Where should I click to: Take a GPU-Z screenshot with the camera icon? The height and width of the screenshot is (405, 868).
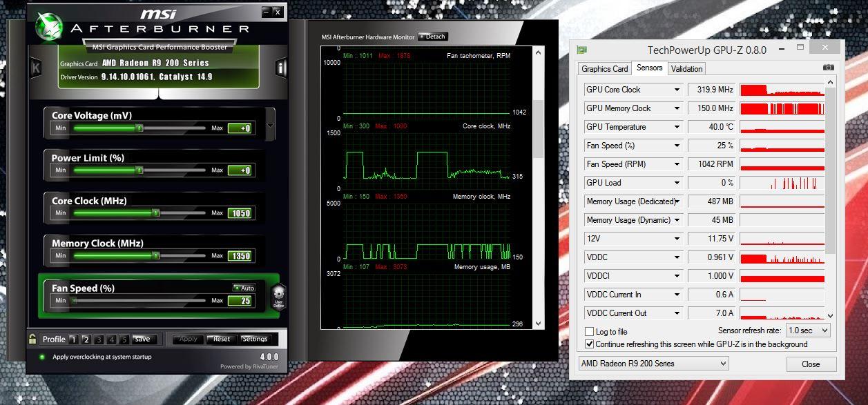pyautogui.click(x=829, y=68)
